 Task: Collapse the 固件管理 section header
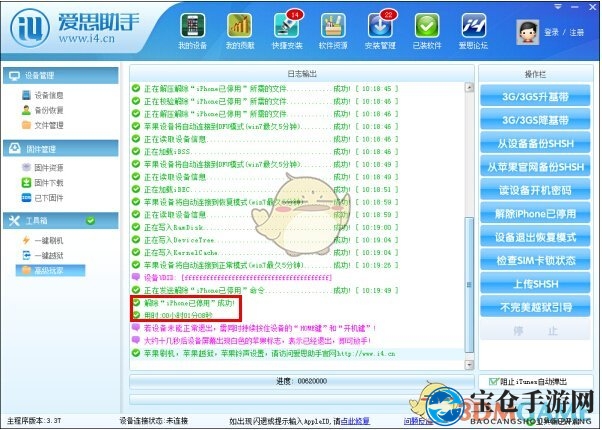[61, 149]
